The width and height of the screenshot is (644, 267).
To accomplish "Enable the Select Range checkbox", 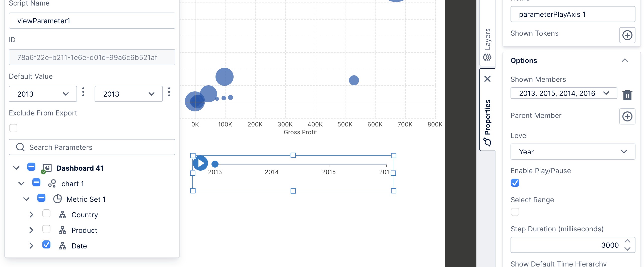I will 515,212.
